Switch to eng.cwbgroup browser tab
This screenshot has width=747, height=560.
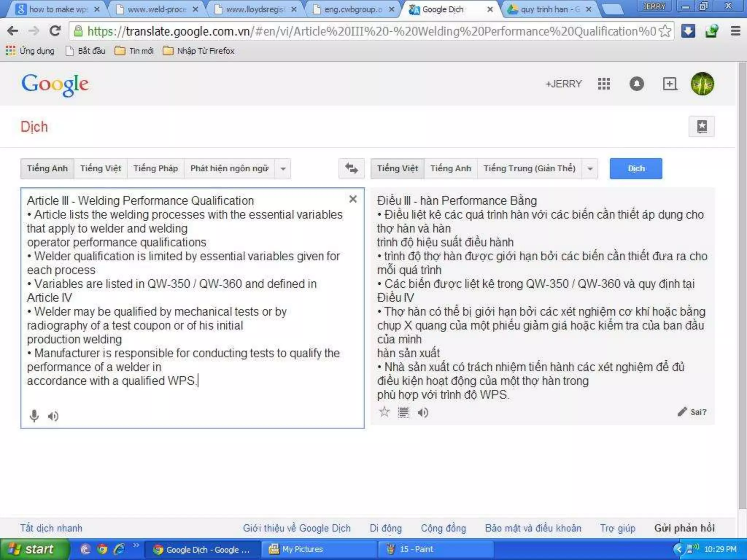pos(352,9)
